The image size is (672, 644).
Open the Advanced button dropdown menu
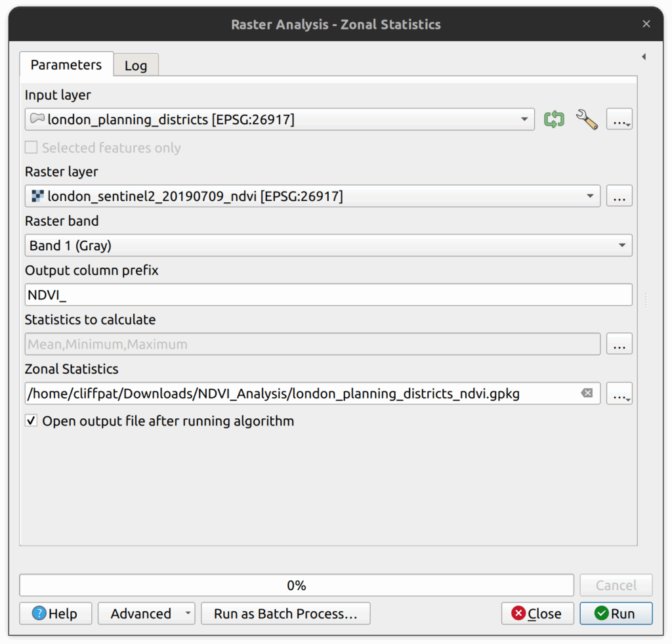click(188, 614)
